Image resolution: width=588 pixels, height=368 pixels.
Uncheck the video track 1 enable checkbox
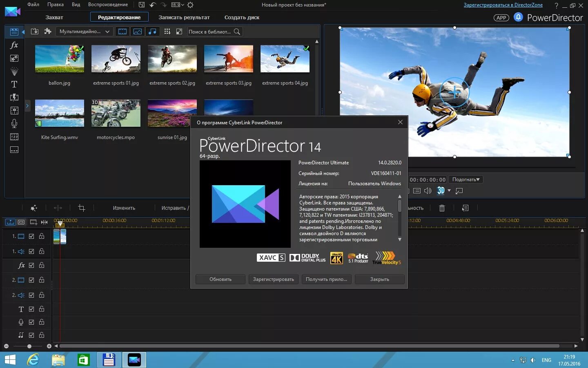pos(31,236)
